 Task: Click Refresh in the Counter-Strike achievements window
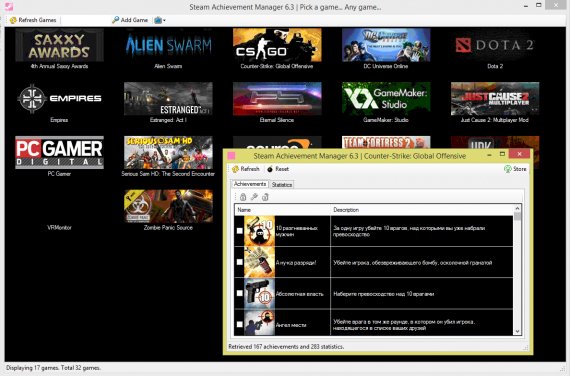pos(246,169)
